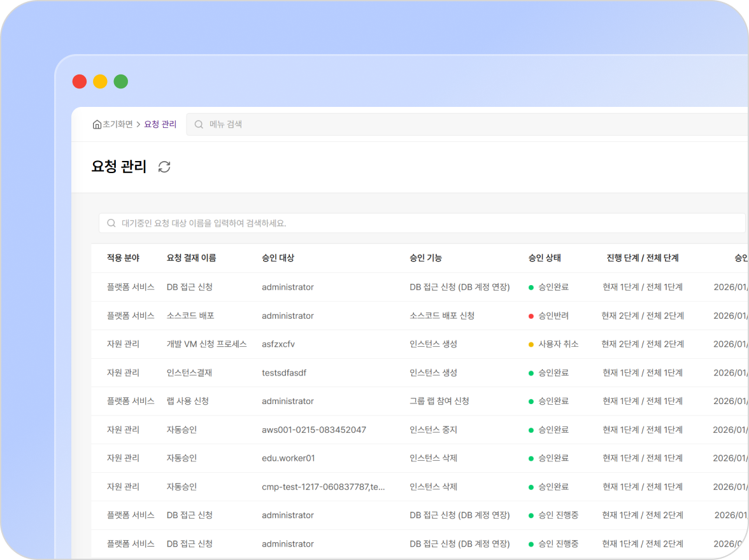This screenshot has width=749, height=560.
Task: Select the 요청 관리 breadcrumb item
Action: tap(160, 125)
